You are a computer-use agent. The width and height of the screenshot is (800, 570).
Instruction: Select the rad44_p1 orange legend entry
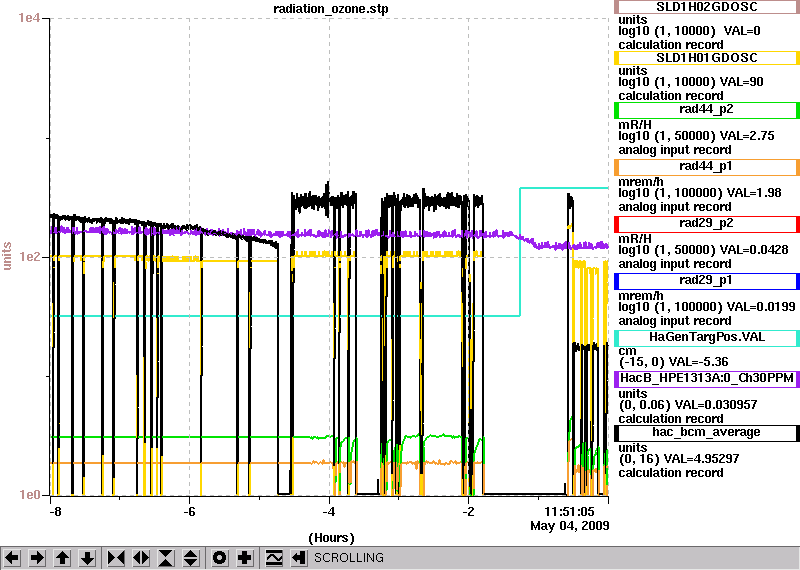tap(707, 167)
